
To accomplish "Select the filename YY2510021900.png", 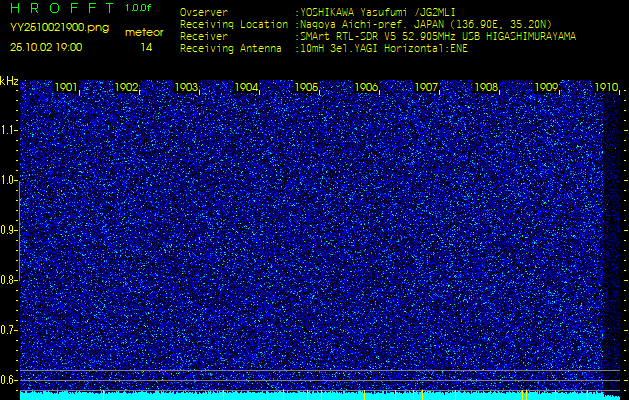I will (x=59, y=28).
